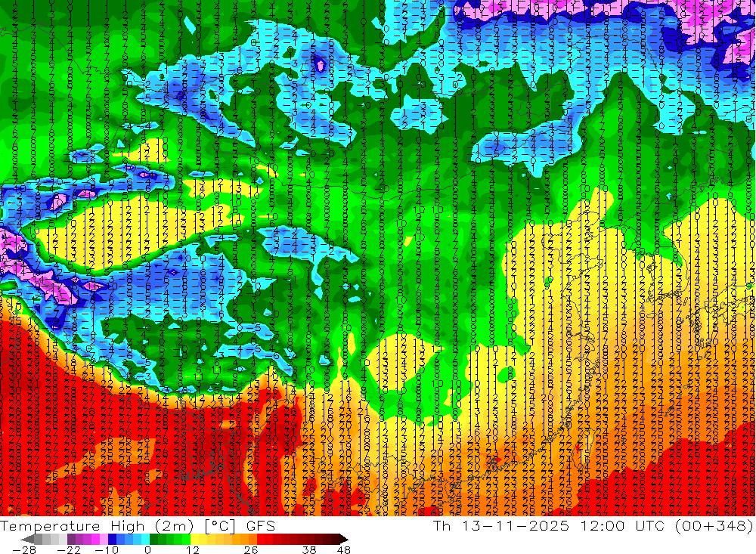Image resolution: width=756 pixels, height=554 pixels.
Task: Click the dark green swatch right of 0
Action: [153, 539]
